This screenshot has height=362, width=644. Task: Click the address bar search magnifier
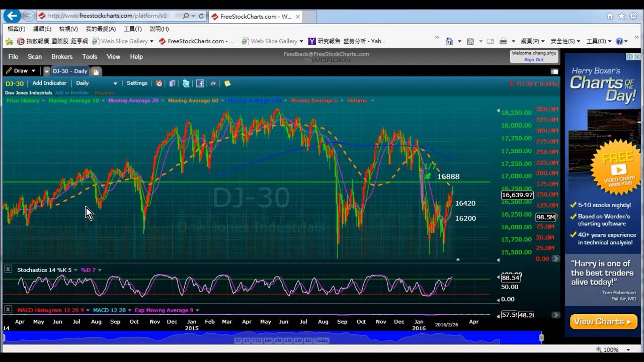point(186,16)
